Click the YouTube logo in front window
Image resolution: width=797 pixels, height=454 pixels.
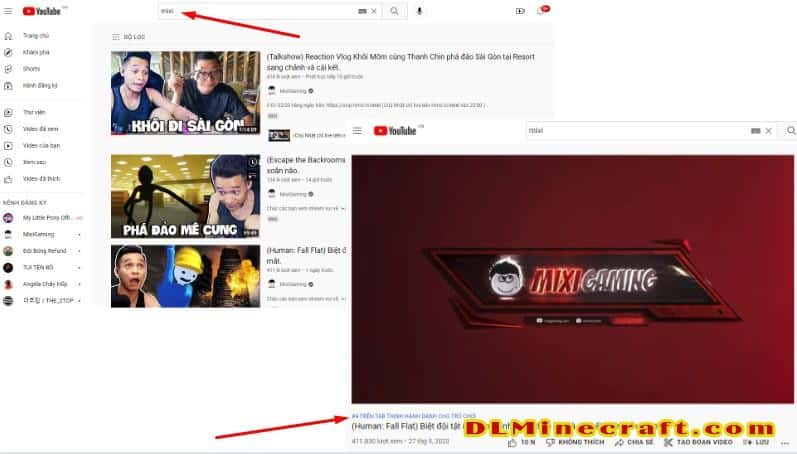click(395, 131)
